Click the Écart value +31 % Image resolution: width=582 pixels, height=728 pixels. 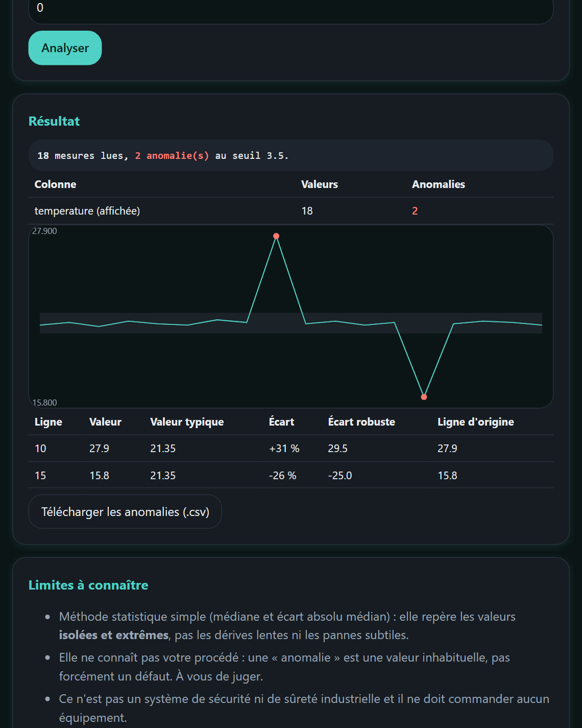(x=284, y=449)
